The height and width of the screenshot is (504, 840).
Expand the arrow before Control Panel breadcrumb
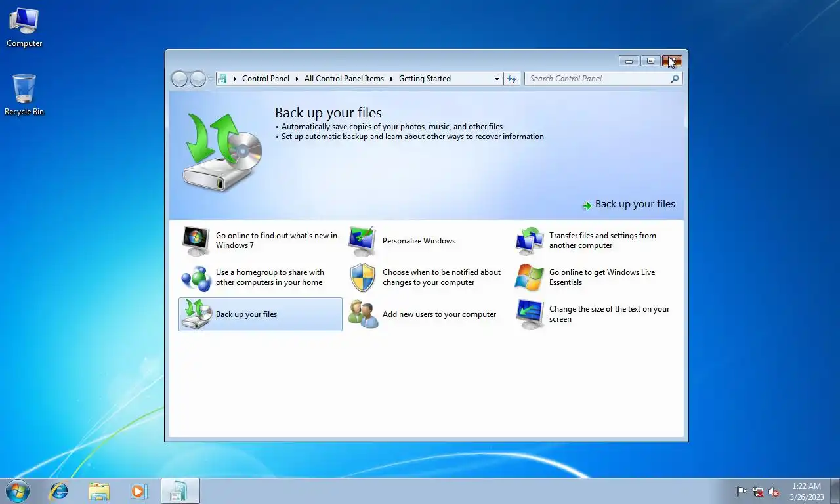click(x=234, y=79)
